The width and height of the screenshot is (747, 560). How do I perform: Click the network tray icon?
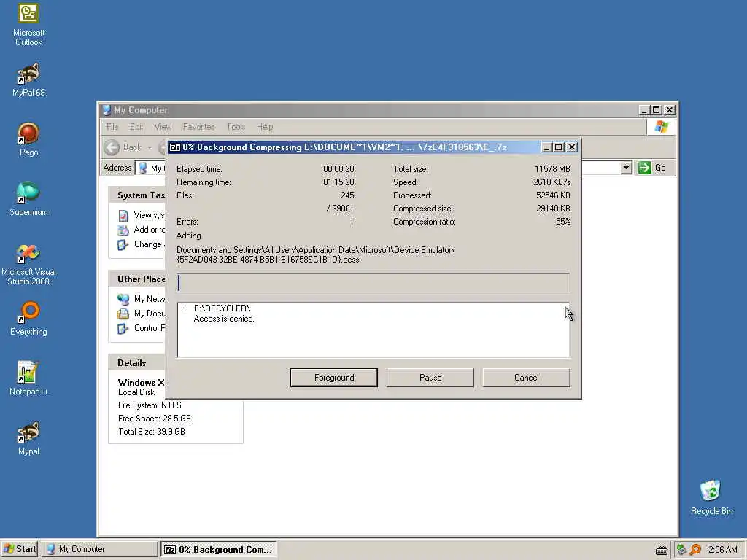coord(682,549)
